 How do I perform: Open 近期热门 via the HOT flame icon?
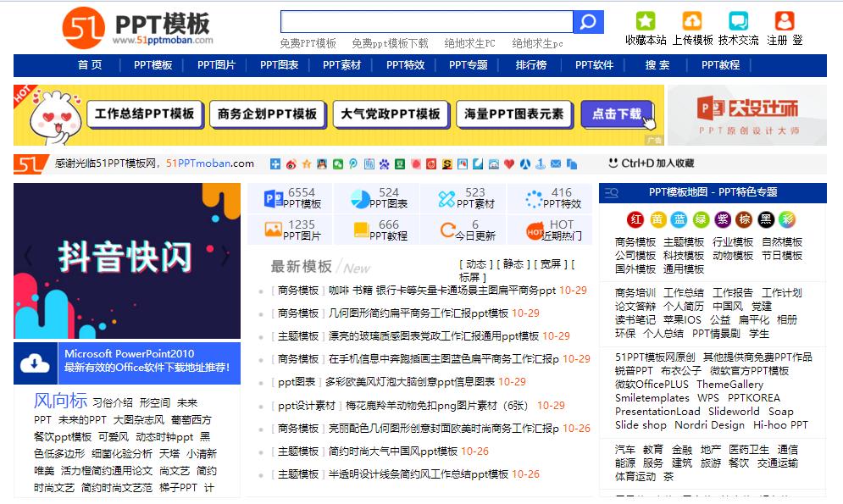(534, 229)
